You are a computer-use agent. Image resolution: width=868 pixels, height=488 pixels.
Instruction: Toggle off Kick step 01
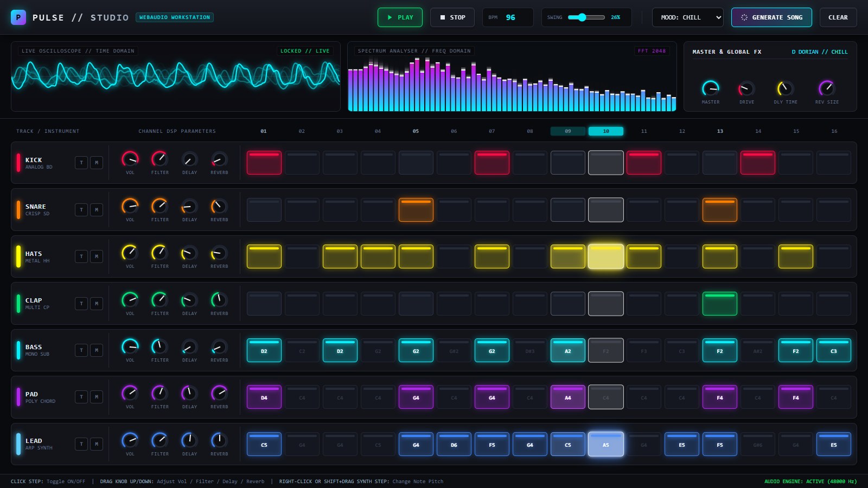click(264, 163)
